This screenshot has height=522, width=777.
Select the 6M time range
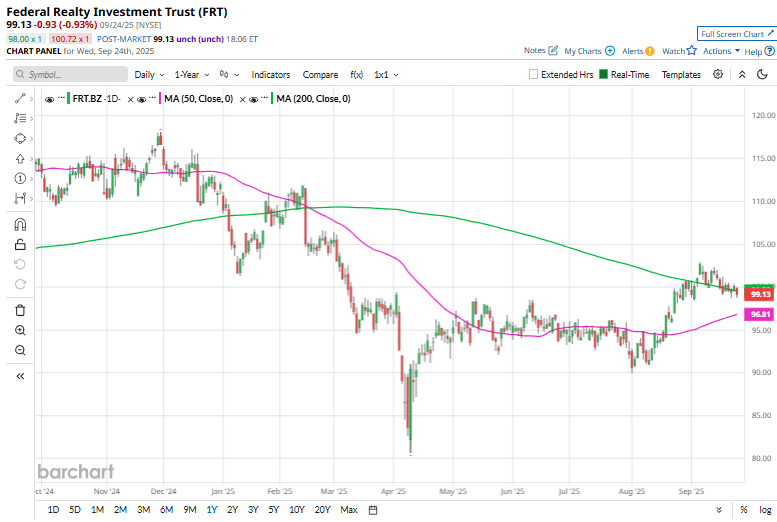166,510
